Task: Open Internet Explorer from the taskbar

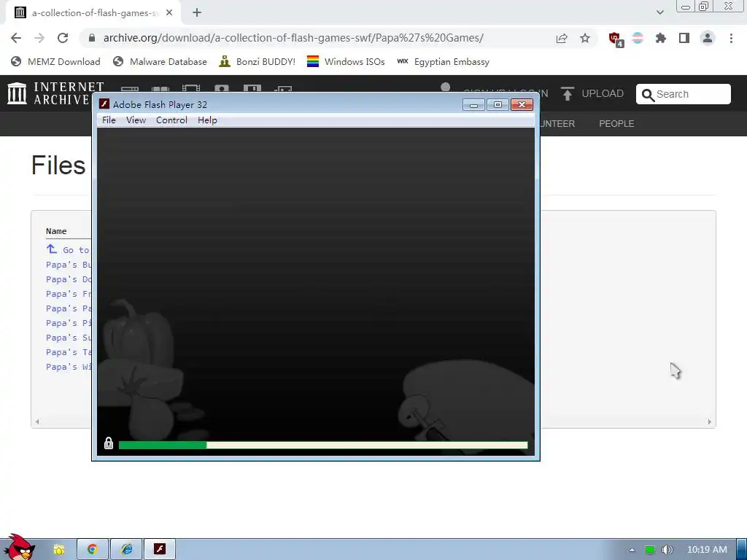Action: coord(127,550)
